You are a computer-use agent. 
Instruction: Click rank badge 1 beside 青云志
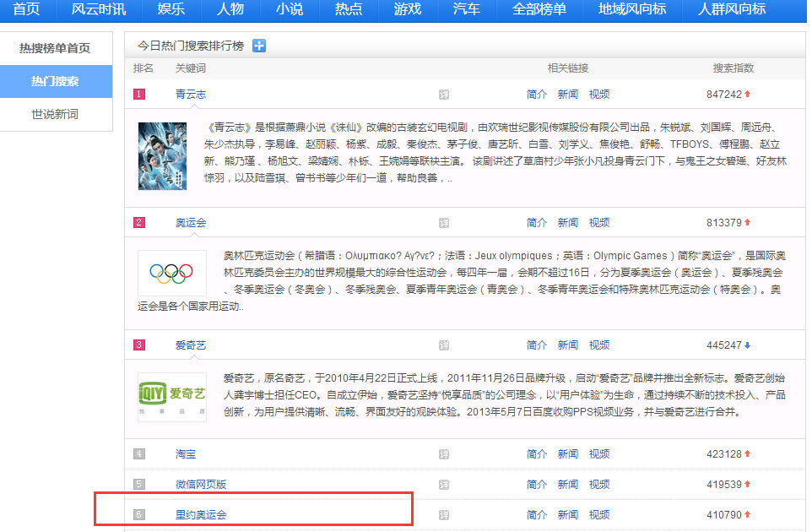point(139,94)
